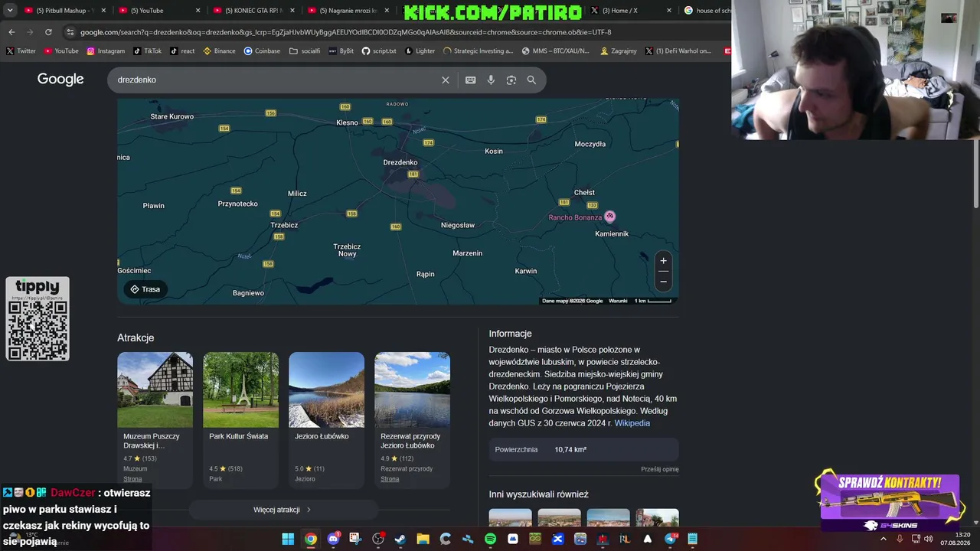Go back to the previous page
This screenshot has width=980, height=551.
(x=11, y=32)
